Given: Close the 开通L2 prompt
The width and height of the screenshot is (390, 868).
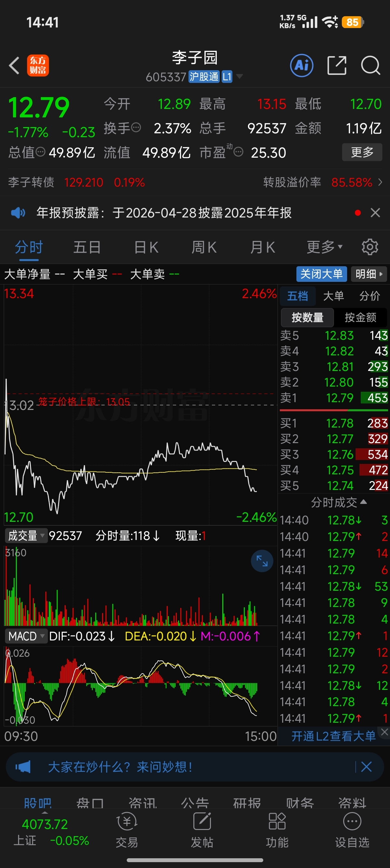Looking at the screenshot, I should [x=384, y=732].
